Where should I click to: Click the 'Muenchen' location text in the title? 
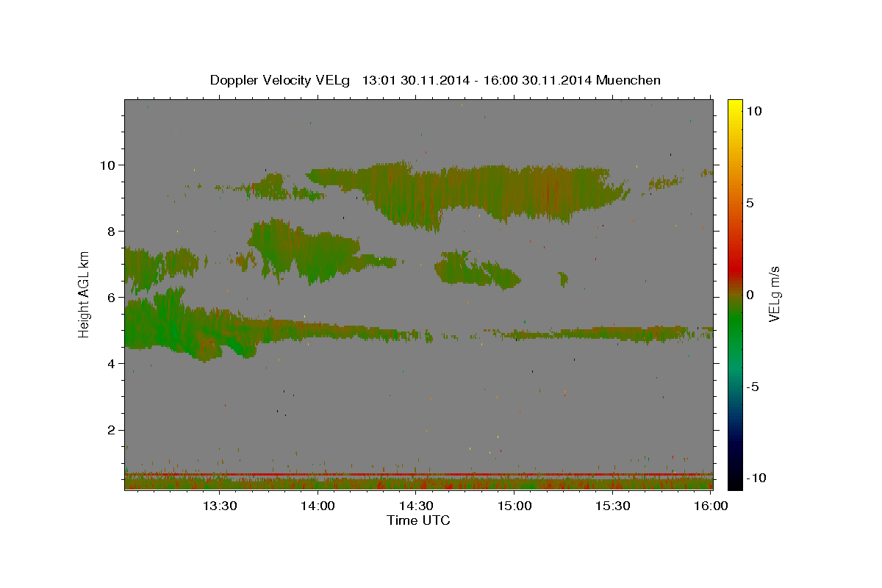628,80
